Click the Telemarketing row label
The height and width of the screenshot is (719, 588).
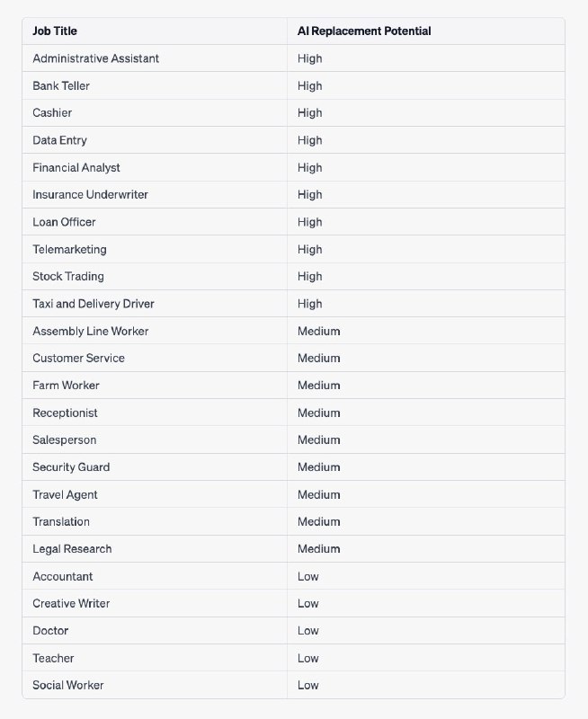click(69, 249)
